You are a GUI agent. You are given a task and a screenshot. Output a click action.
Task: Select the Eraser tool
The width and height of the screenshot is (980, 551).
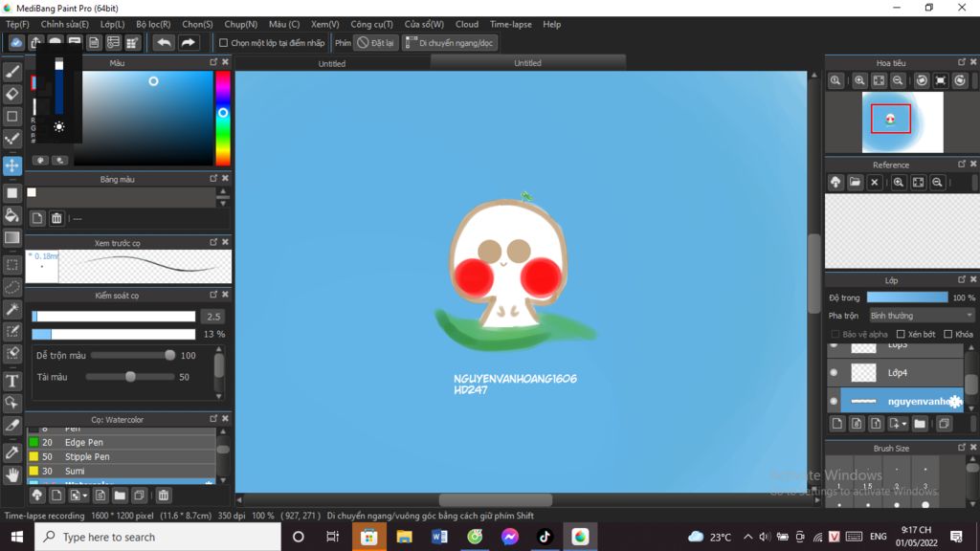[x=11, y=95]
